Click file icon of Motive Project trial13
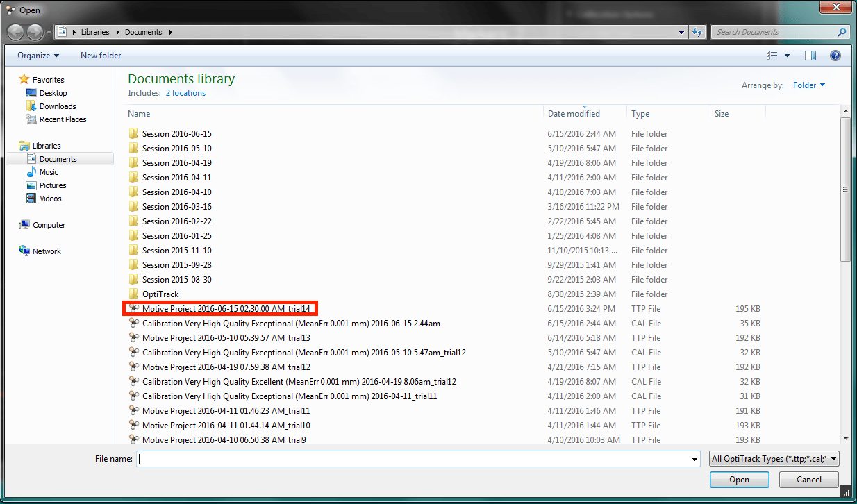 [134, 337]
